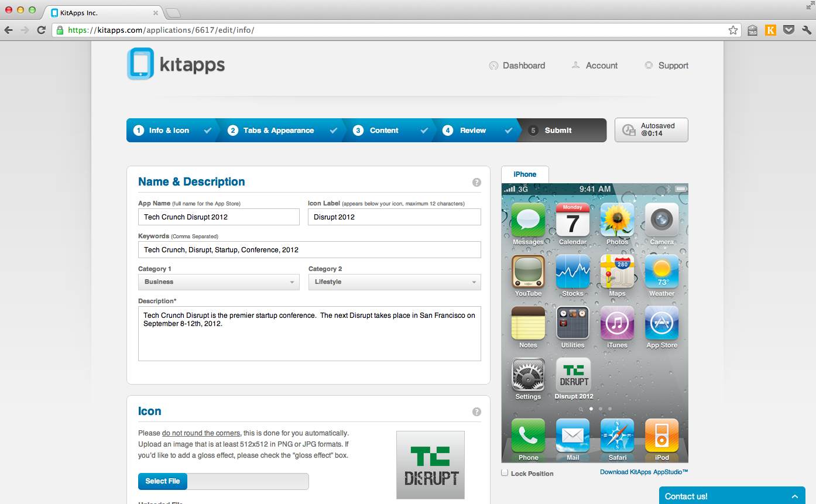The image size is (816, 504).
Task: Click the help icon for the Icon section
Action: click(x=476, y=412)
